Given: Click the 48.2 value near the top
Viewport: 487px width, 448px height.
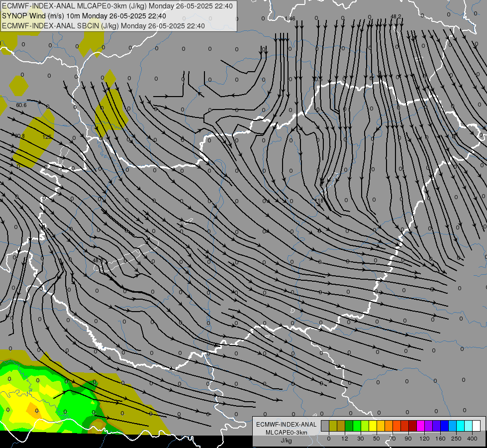Looking at the screenshot, I should coord(395,16).
